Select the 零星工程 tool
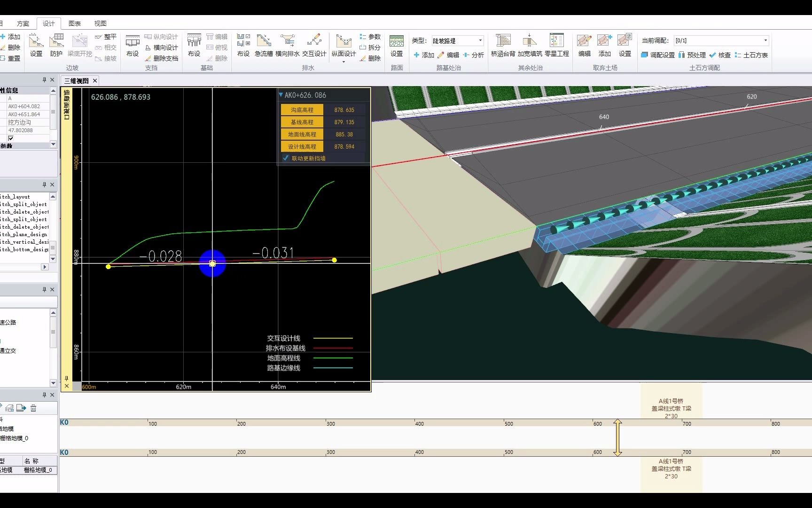The height and width of the screenshot is (508, 812). [556, 45]
